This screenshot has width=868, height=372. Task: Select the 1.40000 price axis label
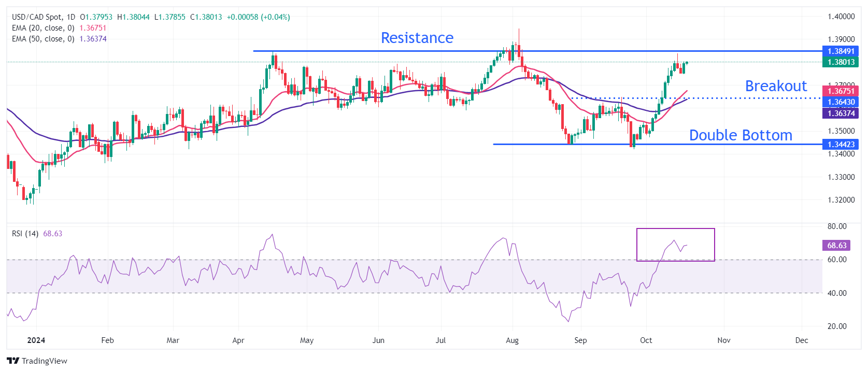pyautogui.click(x=841, y=17)
